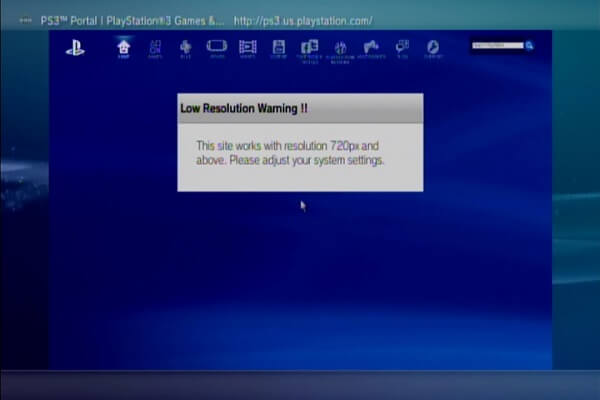
Task: Click the search magnifier button
Action: 530,46
